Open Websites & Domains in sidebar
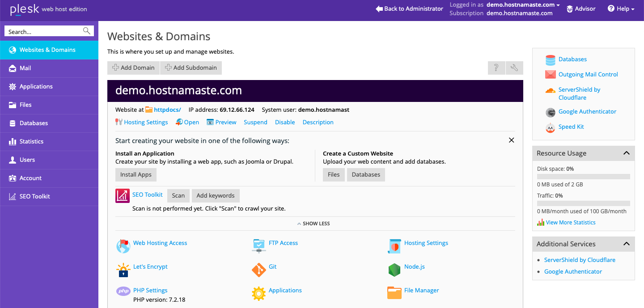The image size is (644, 308). (x=49, y=50)
